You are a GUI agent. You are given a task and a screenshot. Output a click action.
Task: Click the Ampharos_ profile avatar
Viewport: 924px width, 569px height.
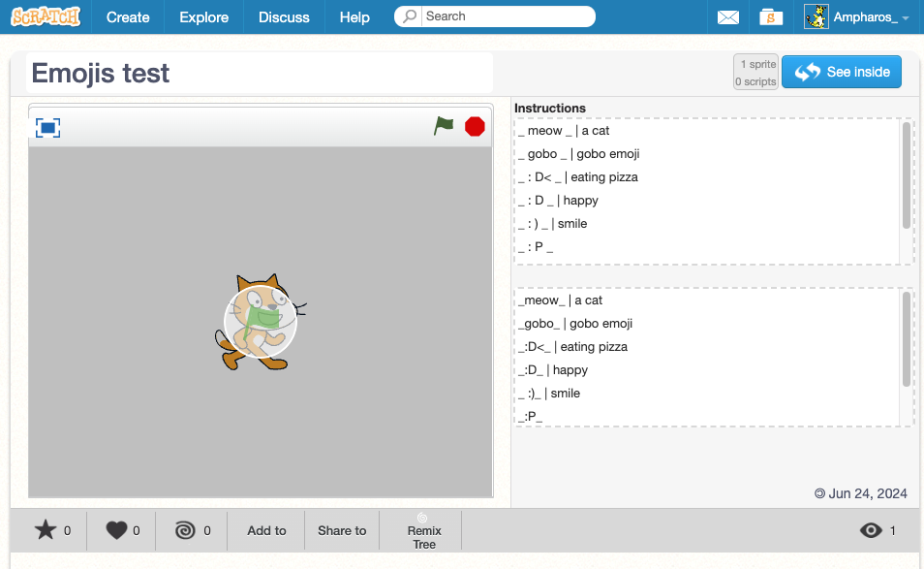(x=816, y=16)
